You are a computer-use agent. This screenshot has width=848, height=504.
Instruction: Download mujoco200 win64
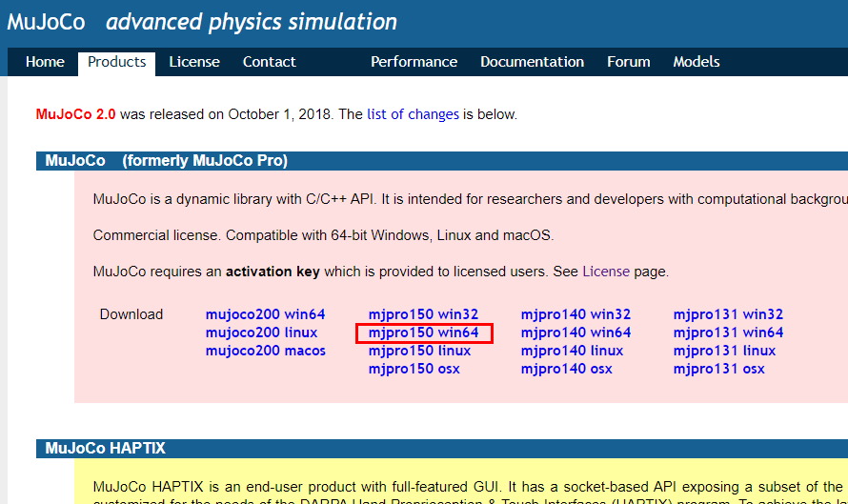point(265,314)
